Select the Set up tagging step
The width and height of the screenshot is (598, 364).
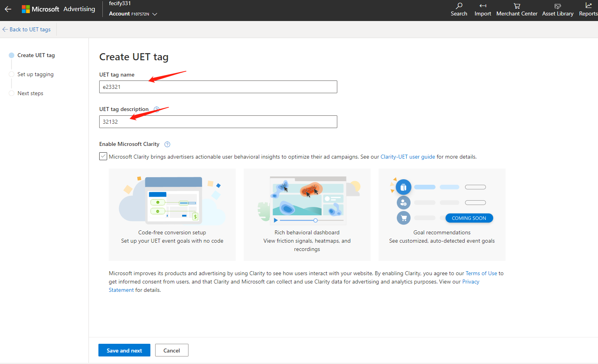click(x=31, y=74)
